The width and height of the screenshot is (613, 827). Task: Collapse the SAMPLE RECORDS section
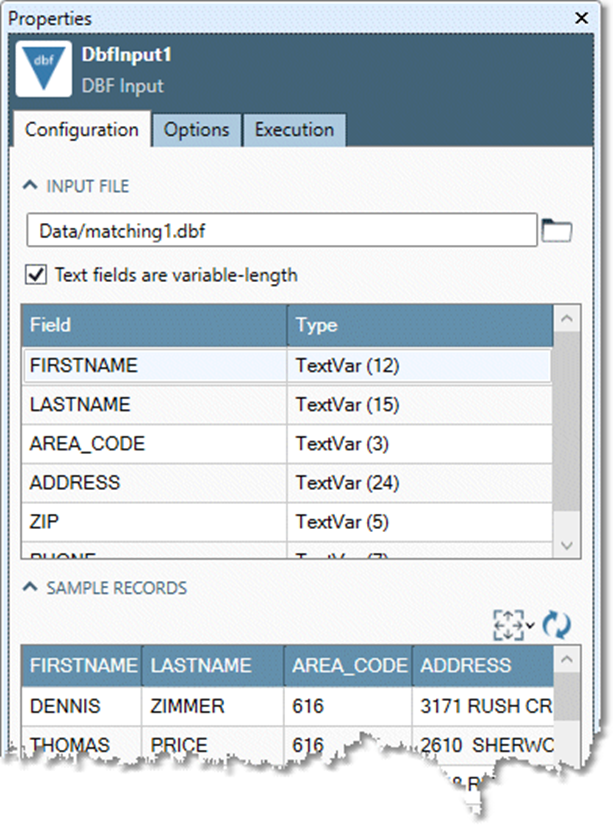[32, 588]
